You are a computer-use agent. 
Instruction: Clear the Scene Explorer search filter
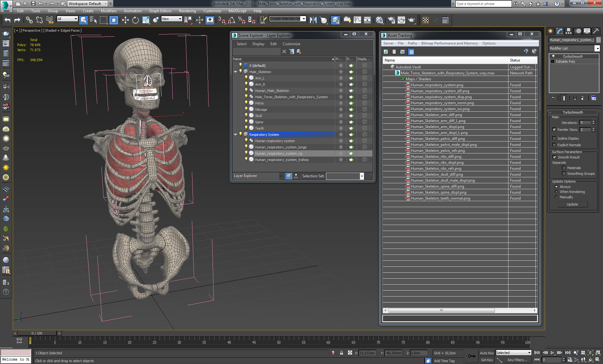284,51
